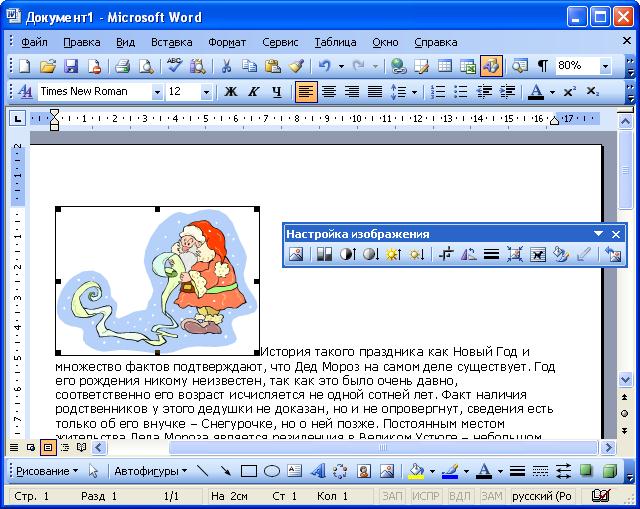The image size is (640, 509).
Task: Toggle paragraph marks display (¶)
Action: [542, 66]
